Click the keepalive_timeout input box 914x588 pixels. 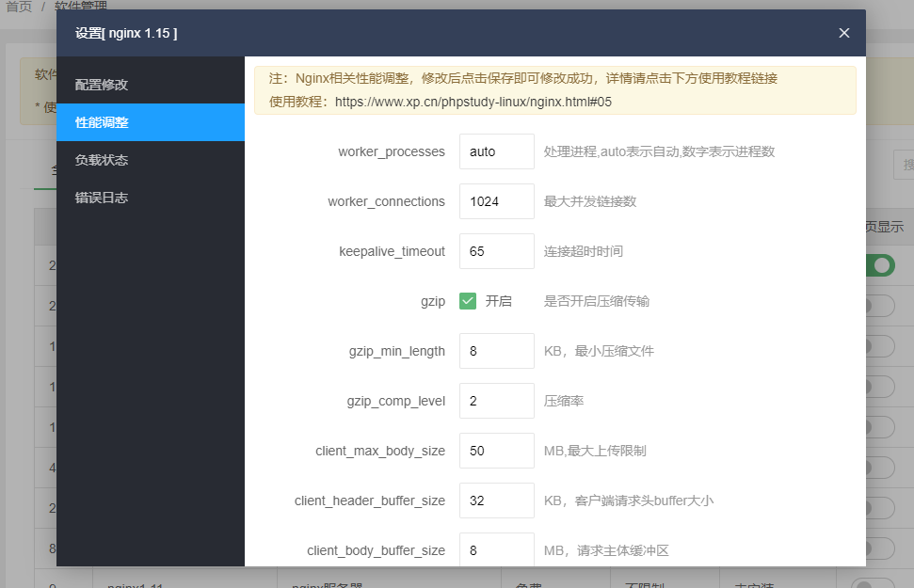tap(496, 251)
